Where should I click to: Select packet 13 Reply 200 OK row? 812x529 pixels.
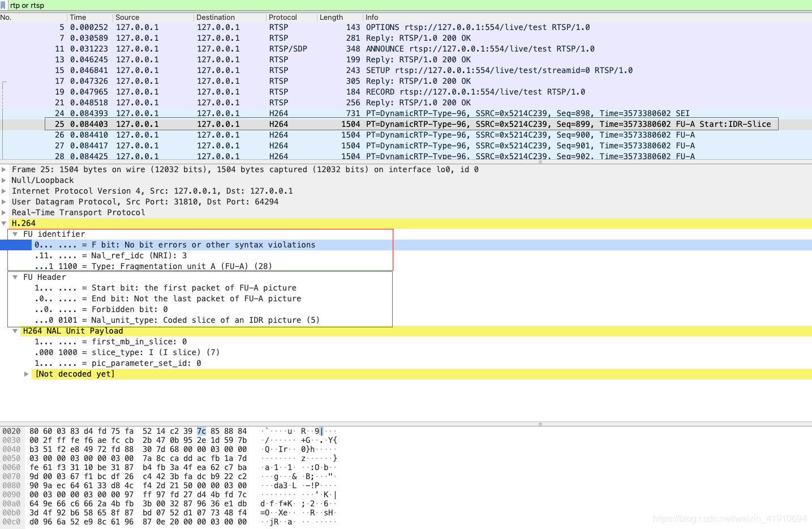406,59
